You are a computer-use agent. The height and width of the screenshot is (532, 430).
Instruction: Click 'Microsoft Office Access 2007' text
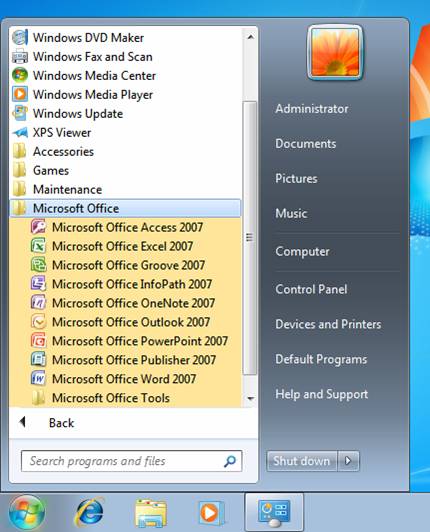click(x=127, y=227)
